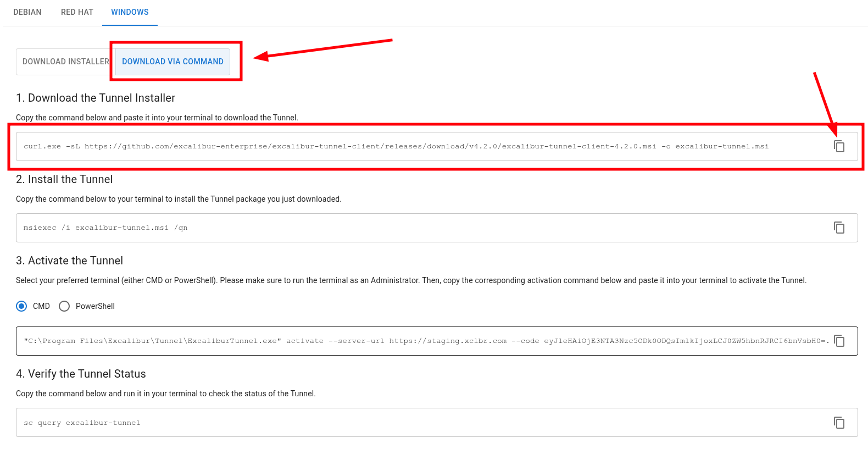Viewport: 868px width, 454px height.
Task: Click the "1. Download the Tunnel Installer" heading
Action: point(96,98)
